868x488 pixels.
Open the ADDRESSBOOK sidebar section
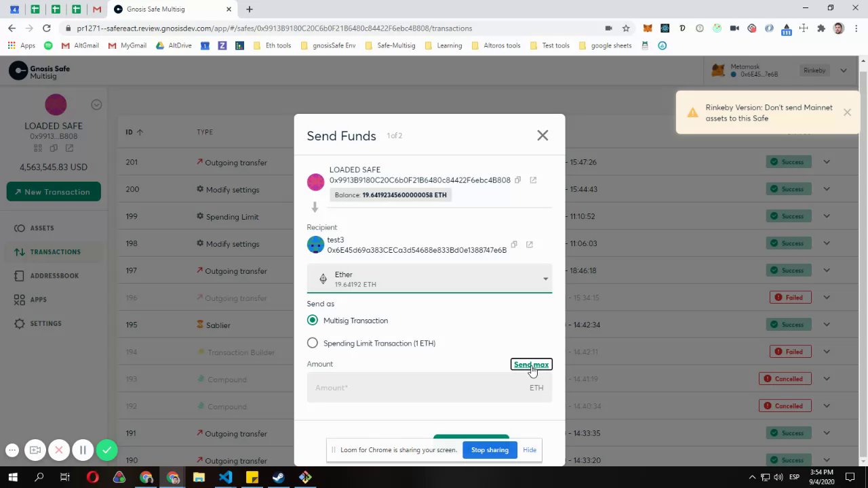[54, 276]
